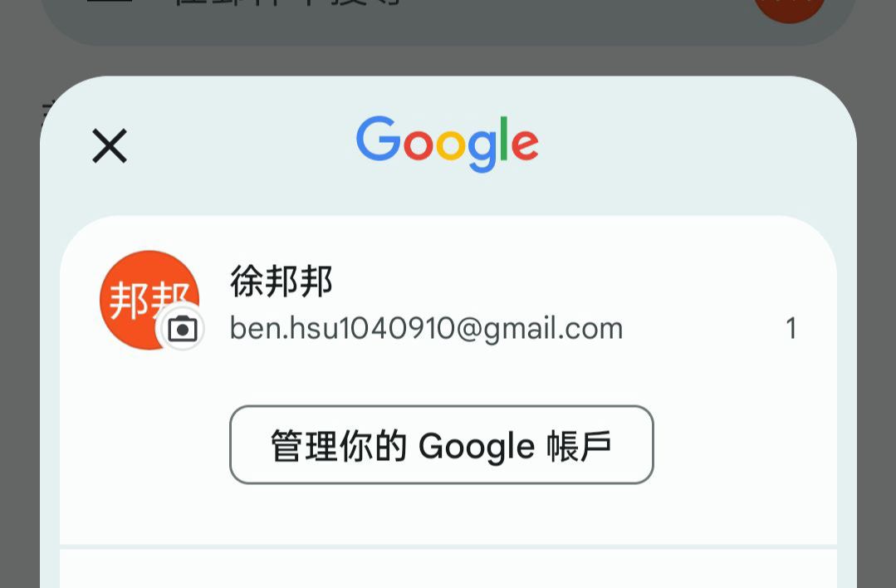Open the orange 邦邦 profile avatar
The height and width of the screenshot is (588, 896).
149,300
